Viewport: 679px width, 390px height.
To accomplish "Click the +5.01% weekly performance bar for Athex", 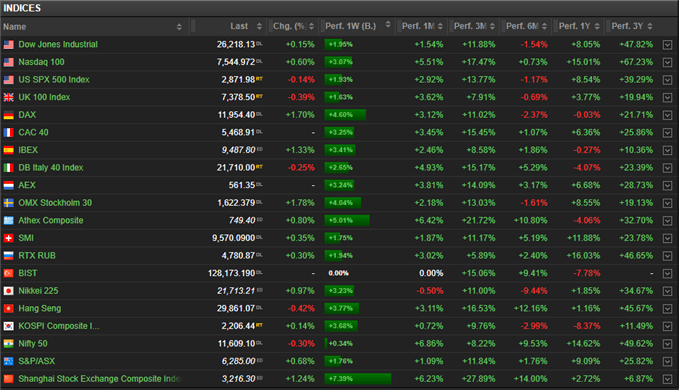I will pos(347,220).
